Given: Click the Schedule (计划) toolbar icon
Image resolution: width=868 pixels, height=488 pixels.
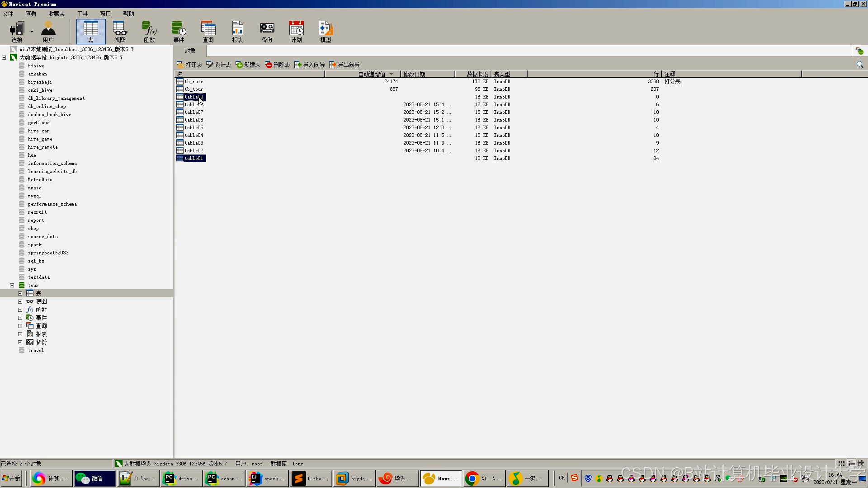Looking at the screenshot, I should tap(296, 32).
